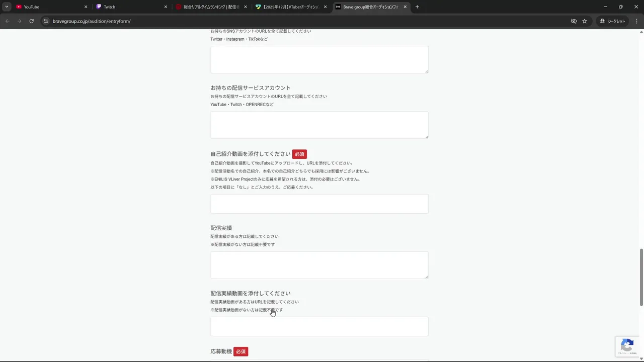The height and width of the screenshot is (362, 644).
Task: Click the text ※配信実績がない方は記載不要です
Action: pos(243,245)
